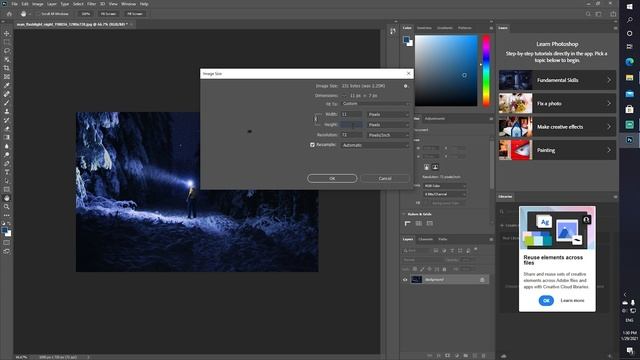The height and width of the screenshot is (360, 640).
Task: Click Cancel in Image Size dialog
Action: pos(385,178)
